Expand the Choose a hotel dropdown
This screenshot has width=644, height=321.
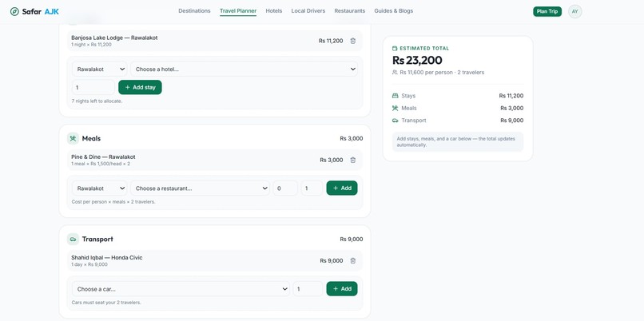tap(244, 69)
